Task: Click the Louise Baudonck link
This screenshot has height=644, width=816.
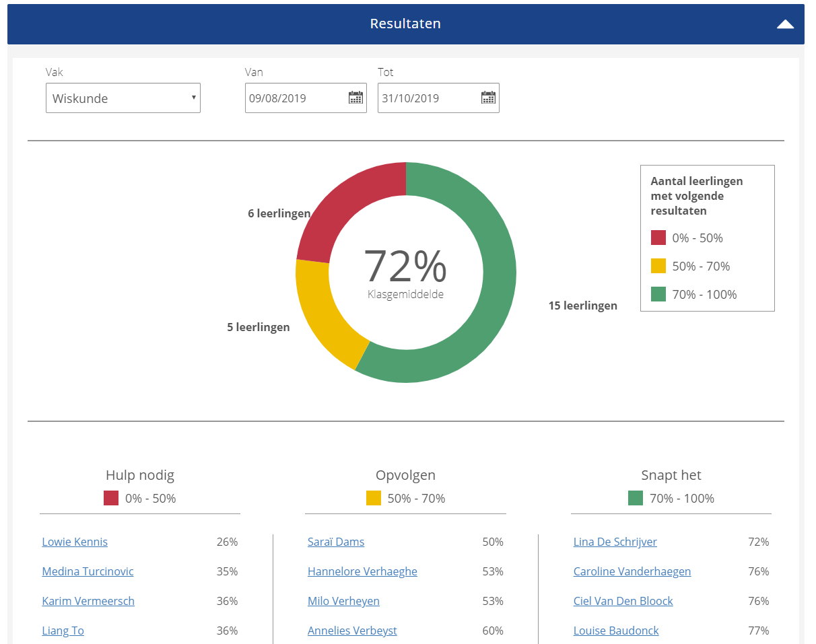Action: pos(616,631)
